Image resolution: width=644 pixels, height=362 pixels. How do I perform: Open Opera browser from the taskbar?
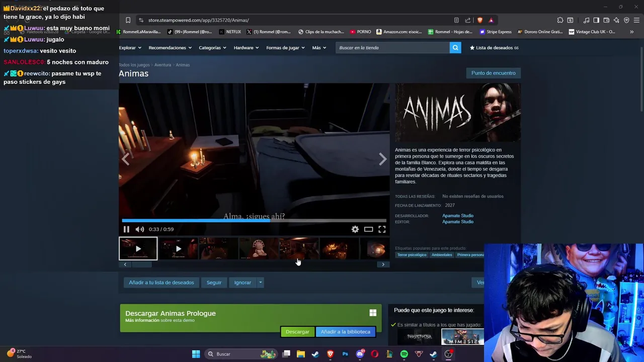(374, 354)
